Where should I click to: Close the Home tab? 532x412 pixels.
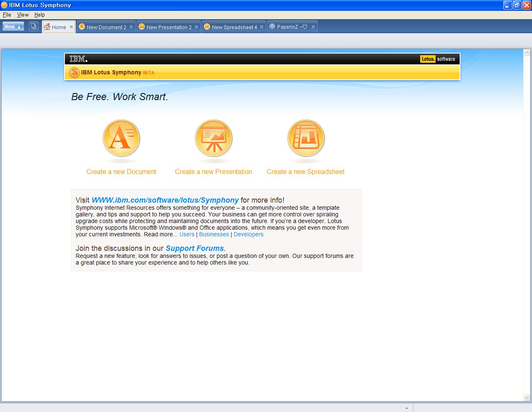pos(71,27)
